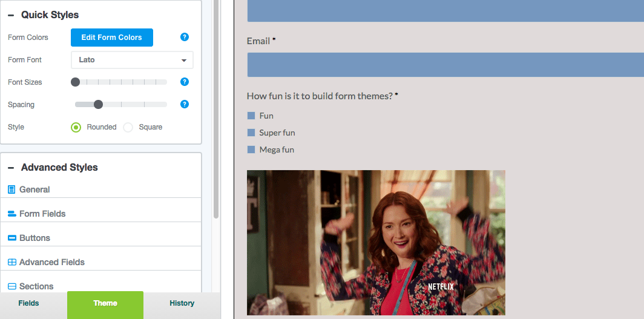Check the Fun checkbox
Screen dimensions: 644x319
[251, 116]
